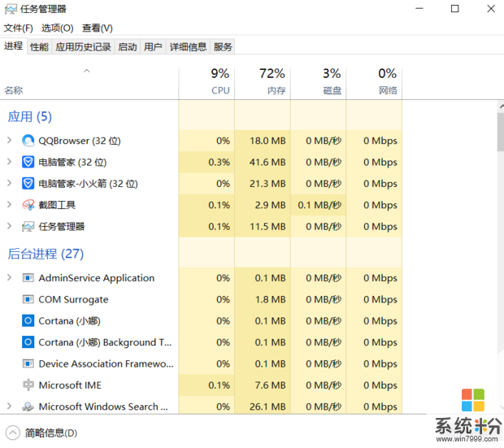Click the vertical scrollbar thumb

click(501, 132)
